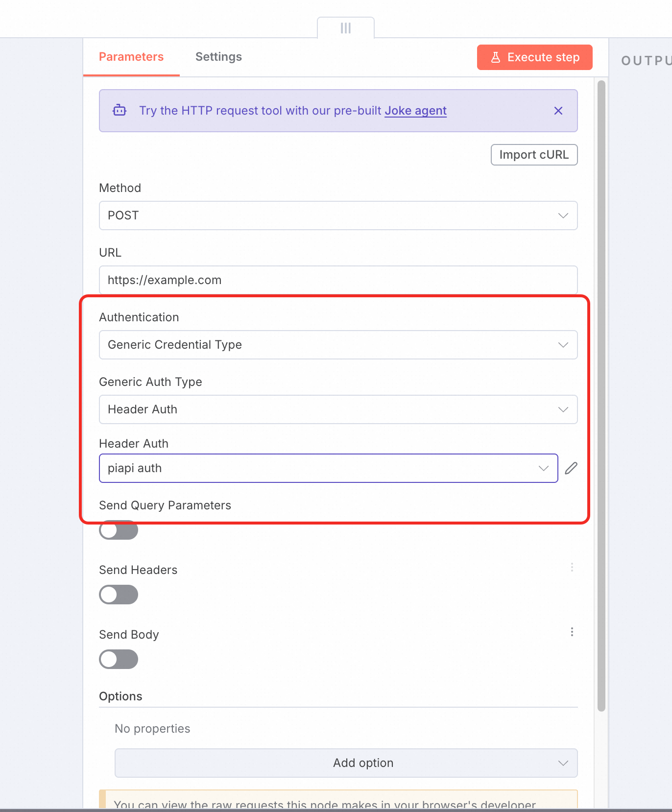The height and width of the screenshot is (812, 672).
Task: Click the pencil edit icon beside piapi auth
Action: pyautogui.click(x=571, y=468)
